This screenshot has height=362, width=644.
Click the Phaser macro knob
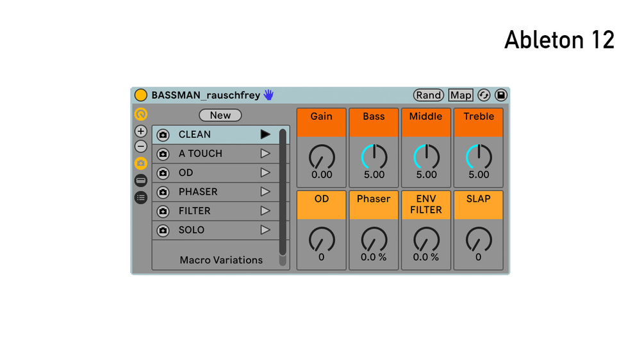[x=374, y=240]
